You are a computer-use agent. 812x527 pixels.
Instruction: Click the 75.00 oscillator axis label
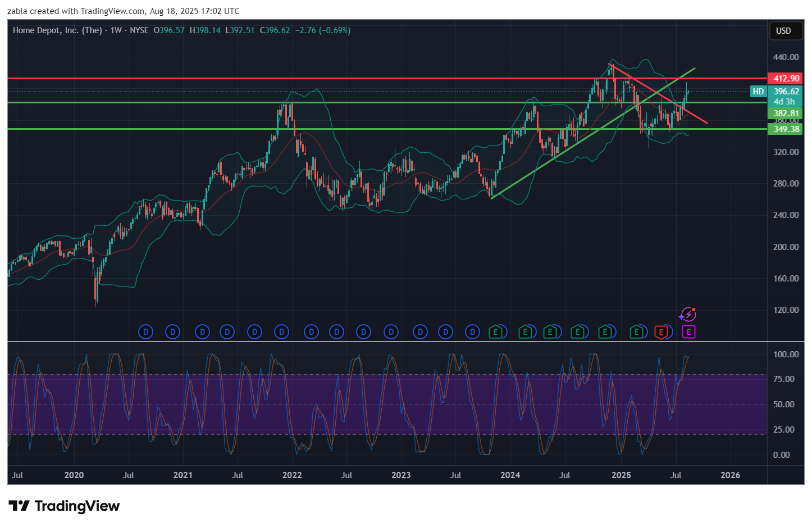pos(784,379)
